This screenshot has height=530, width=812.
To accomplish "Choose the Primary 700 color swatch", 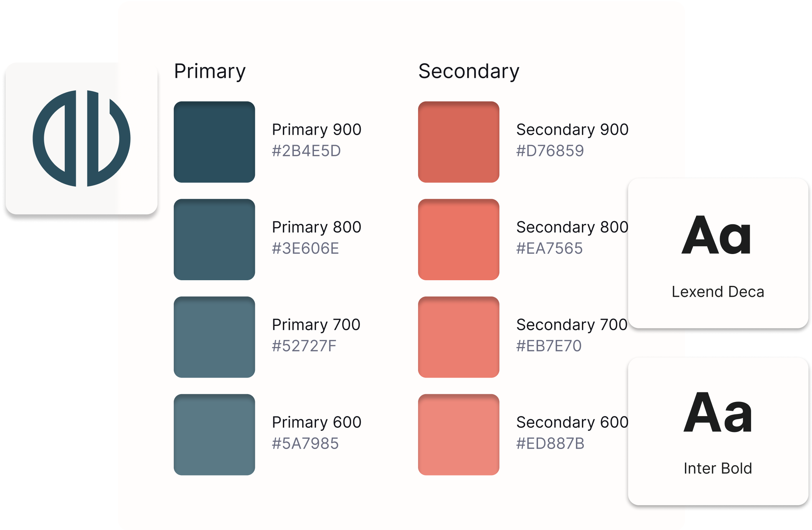I will [214, 337].
